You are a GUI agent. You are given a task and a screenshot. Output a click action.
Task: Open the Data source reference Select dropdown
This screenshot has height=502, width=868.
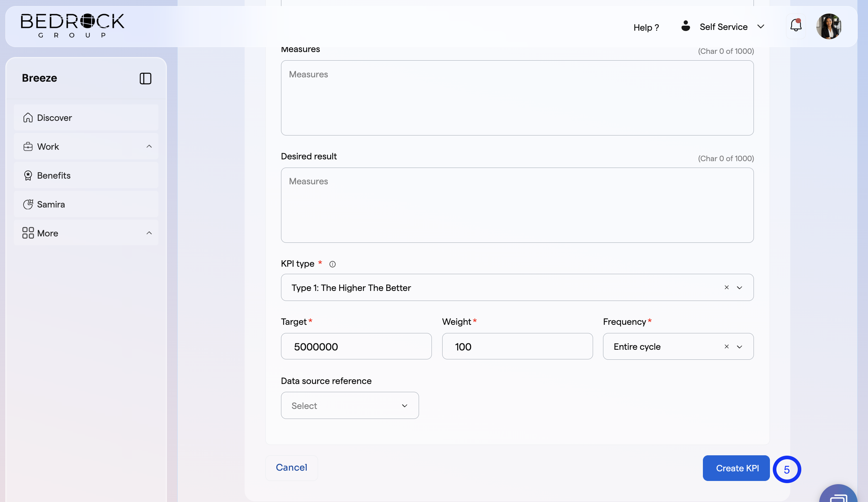click(x=350, y=405)
